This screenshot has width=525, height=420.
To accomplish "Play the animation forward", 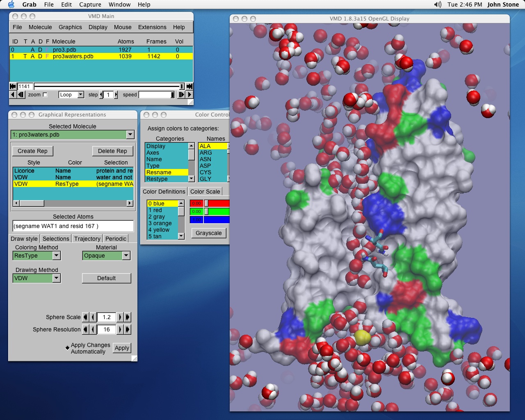I will pos(189,95).
